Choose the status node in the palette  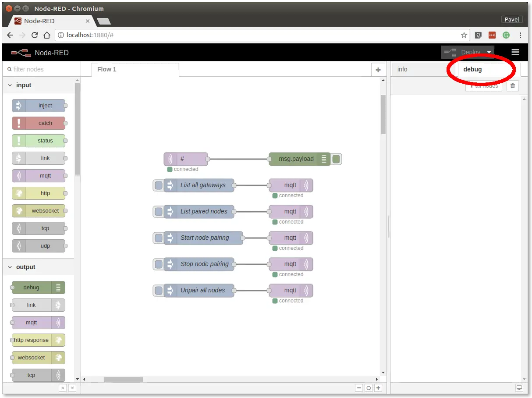point(39,141)
